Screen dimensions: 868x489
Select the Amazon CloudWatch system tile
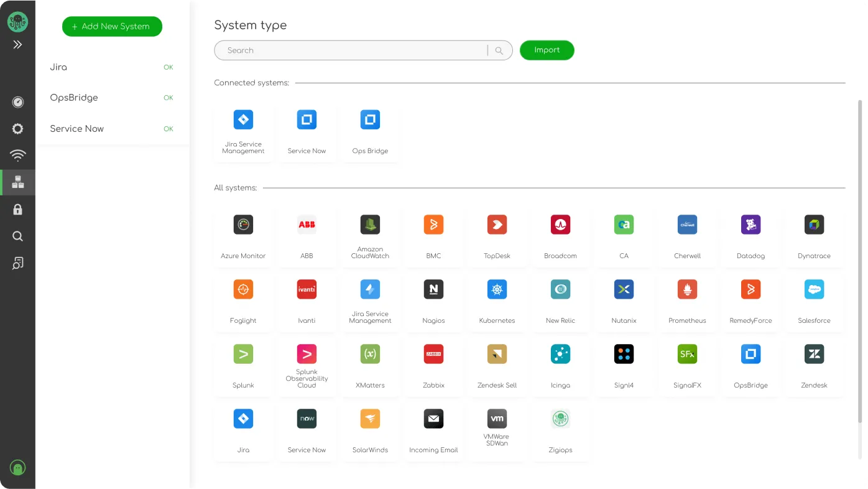pos(370,238)
